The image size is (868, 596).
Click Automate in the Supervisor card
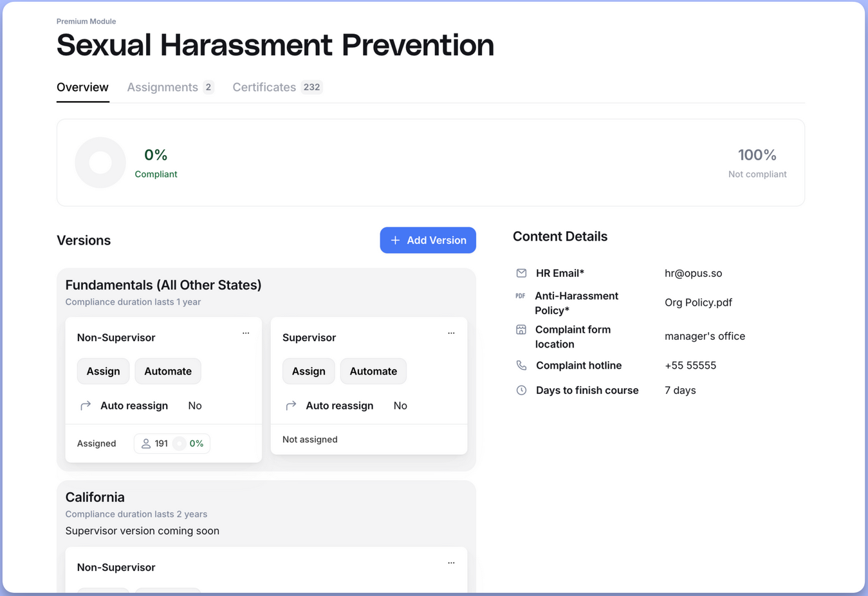pos(373,371)
